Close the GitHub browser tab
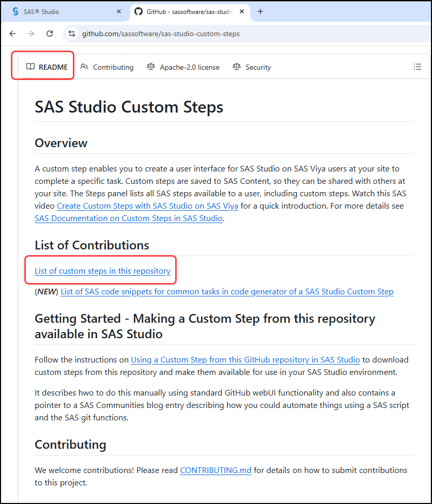The width and height of the screenshot is (432, 504). [242, 11]
